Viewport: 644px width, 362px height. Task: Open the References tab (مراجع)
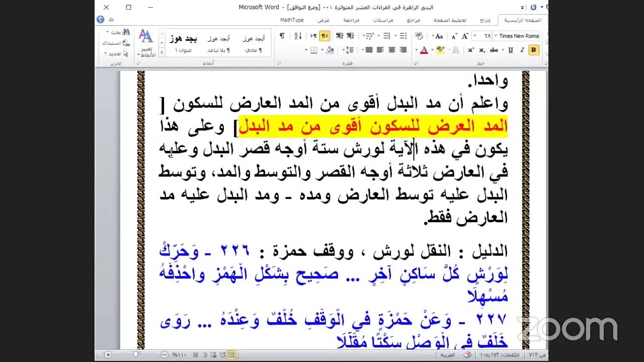[414, 20]
